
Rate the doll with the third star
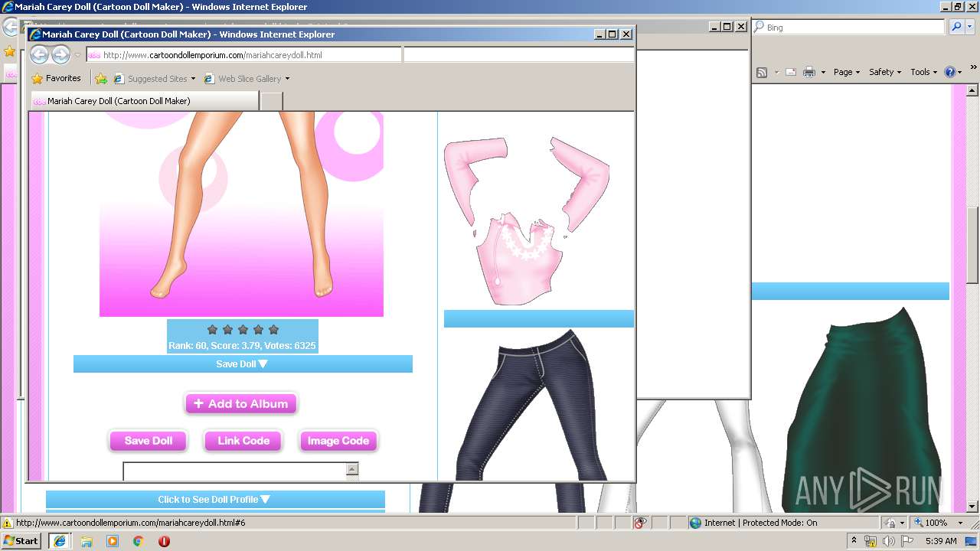[x=243, y=330]
